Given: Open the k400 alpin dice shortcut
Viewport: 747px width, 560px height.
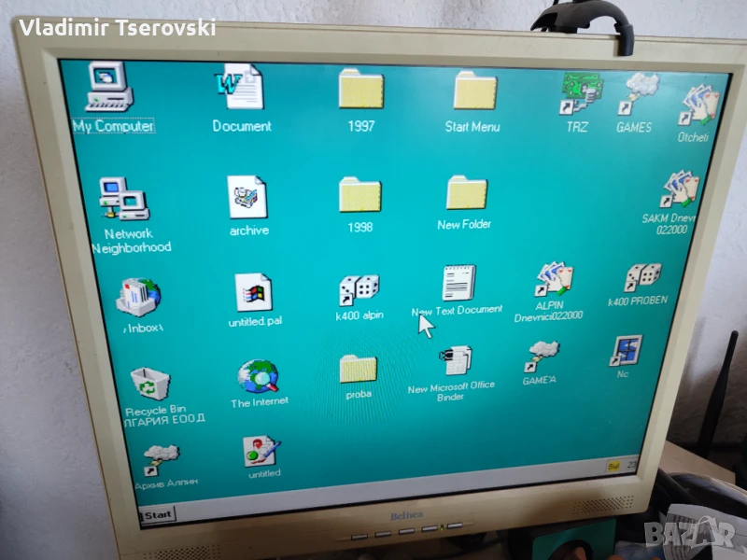Looking at the screenshot, I should pos(359,290).
